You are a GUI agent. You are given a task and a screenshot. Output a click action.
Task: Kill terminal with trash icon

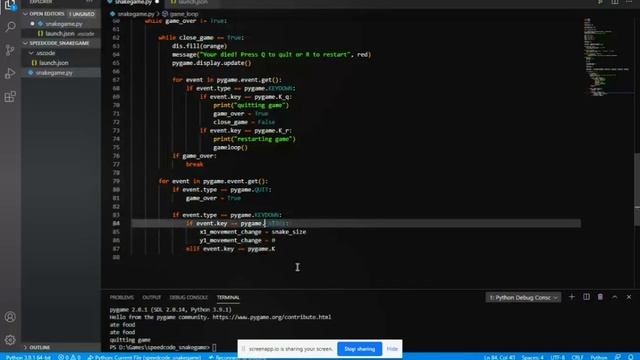pyautogui.click(x=600, y=297)
